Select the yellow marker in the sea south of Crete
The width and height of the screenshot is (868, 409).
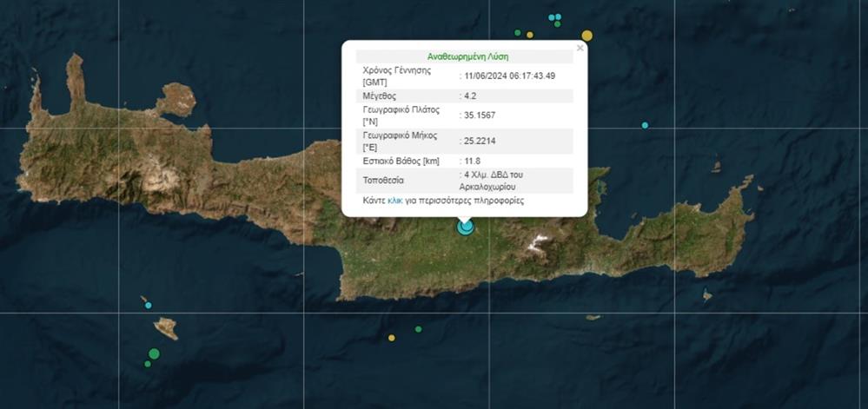click(x=391, y=338)
